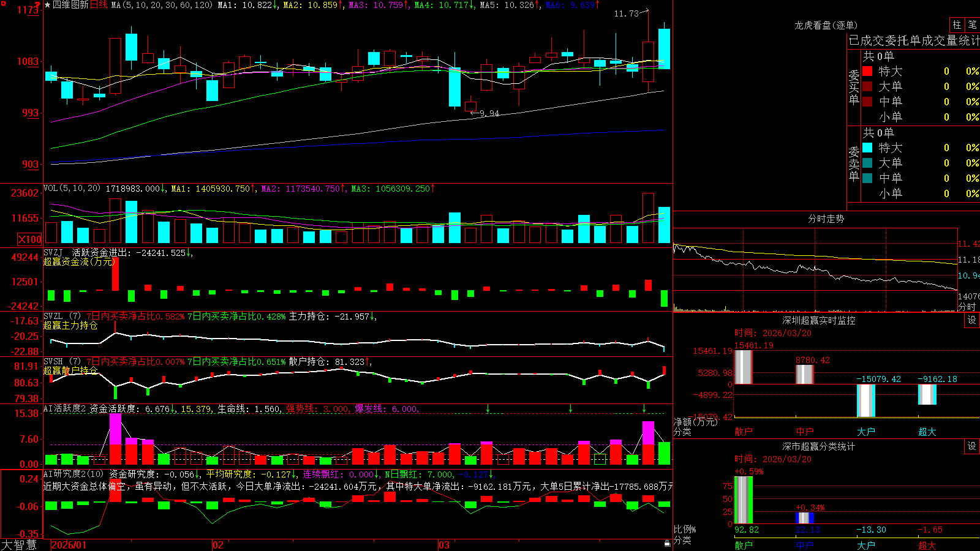Image resolution: width=980 pixels, height=551 pixels.
Task: Click the 散户 bar showing 92.82 percent
Action: pos(744,500)
